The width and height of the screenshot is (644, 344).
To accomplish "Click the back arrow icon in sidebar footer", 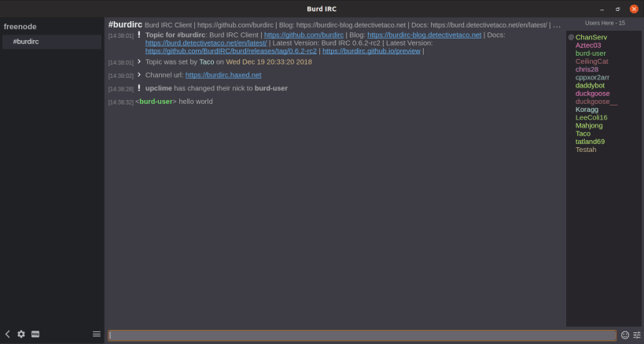I will [x=7, y=334].
